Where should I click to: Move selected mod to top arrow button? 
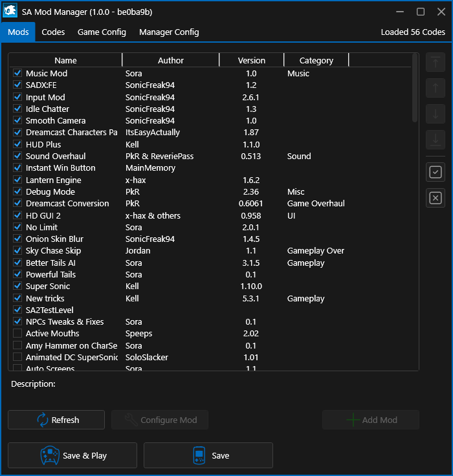tap(436, 63)
